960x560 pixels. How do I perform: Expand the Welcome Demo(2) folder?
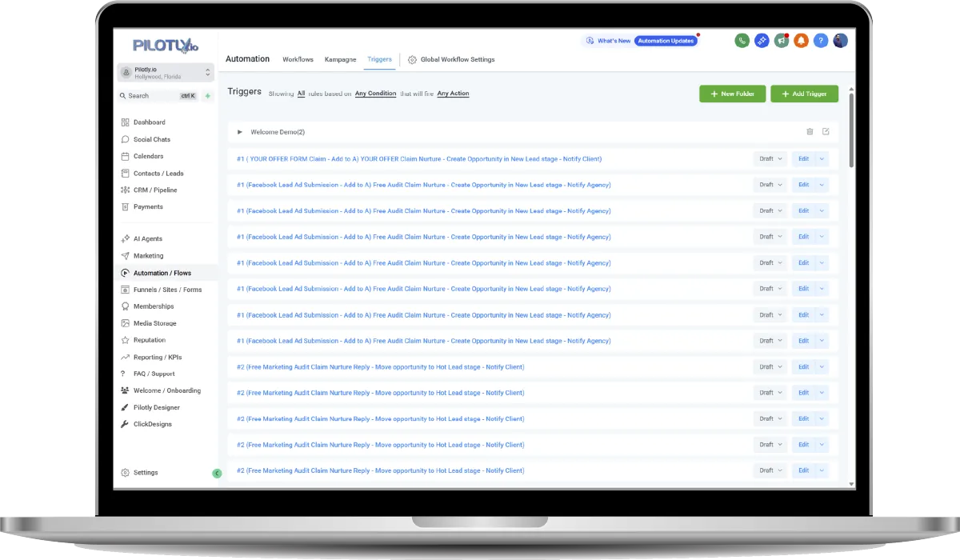point(240,132)
